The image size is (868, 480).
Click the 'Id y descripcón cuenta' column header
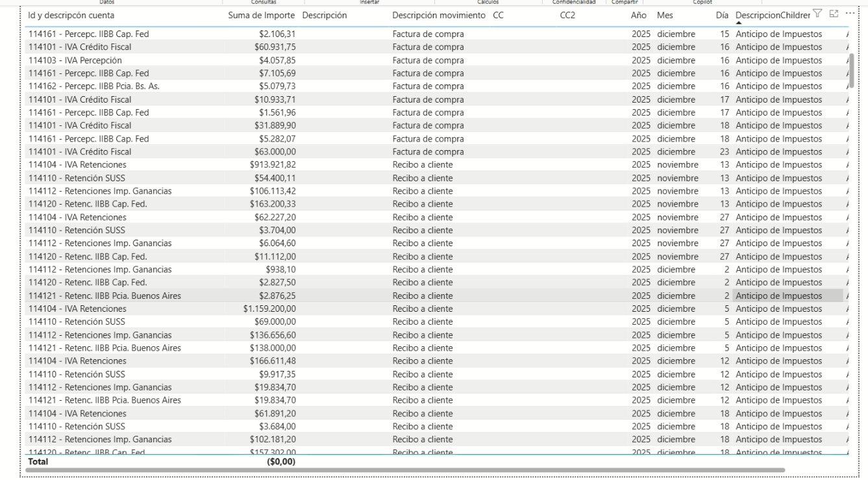[71, 15]
